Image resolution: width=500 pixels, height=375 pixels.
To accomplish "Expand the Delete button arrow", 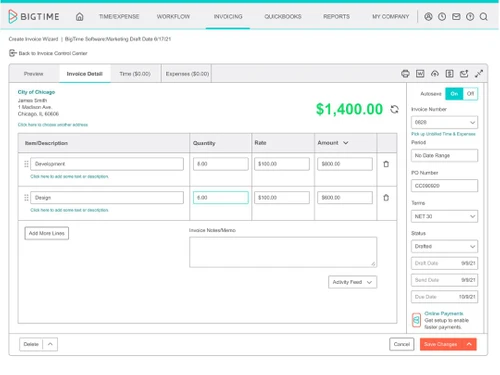I will coord(50,344).
